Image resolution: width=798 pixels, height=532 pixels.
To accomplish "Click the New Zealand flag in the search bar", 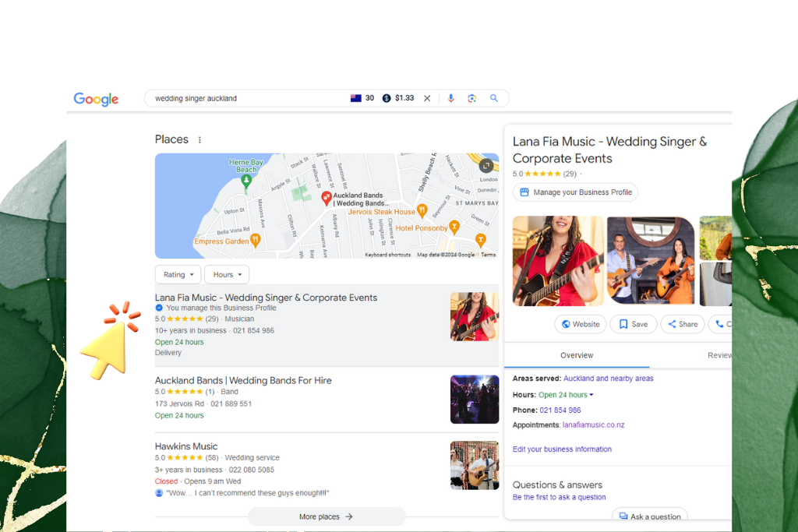I will pyautogui.click(x=356, y=98).
